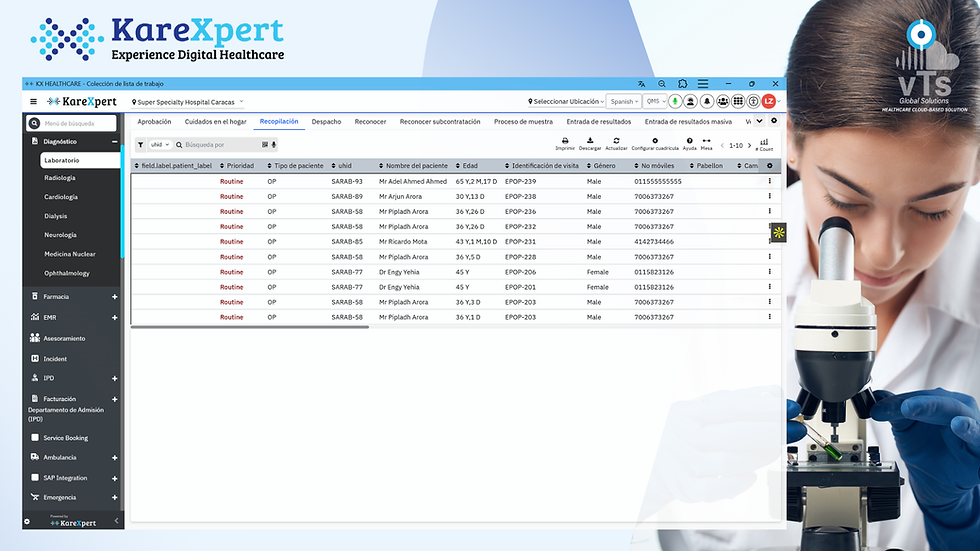Click the Descargar download icon

590,144
